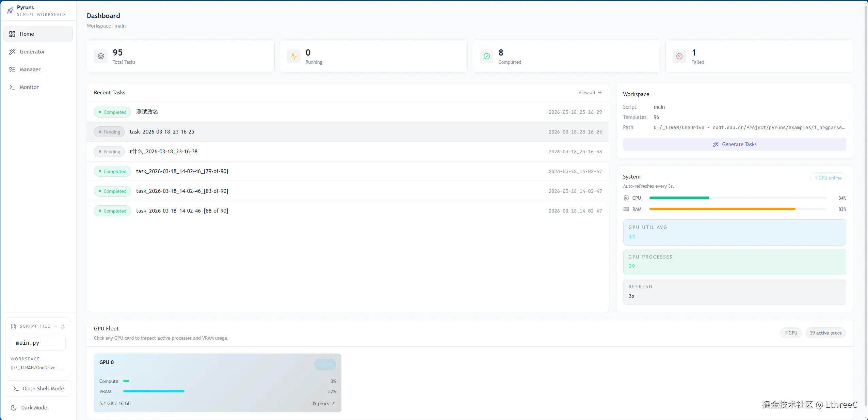Click the RAM usage progress bar

[x=737, y=209]
